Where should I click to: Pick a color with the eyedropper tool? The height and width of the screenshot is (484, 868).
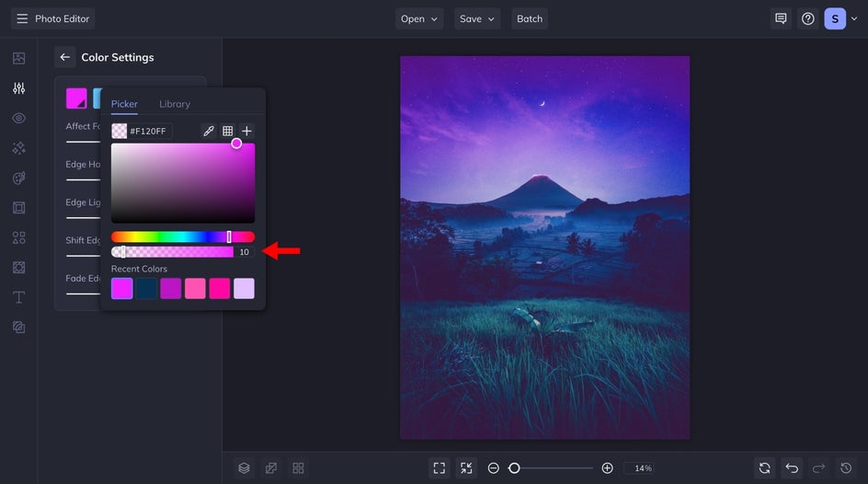208,132
